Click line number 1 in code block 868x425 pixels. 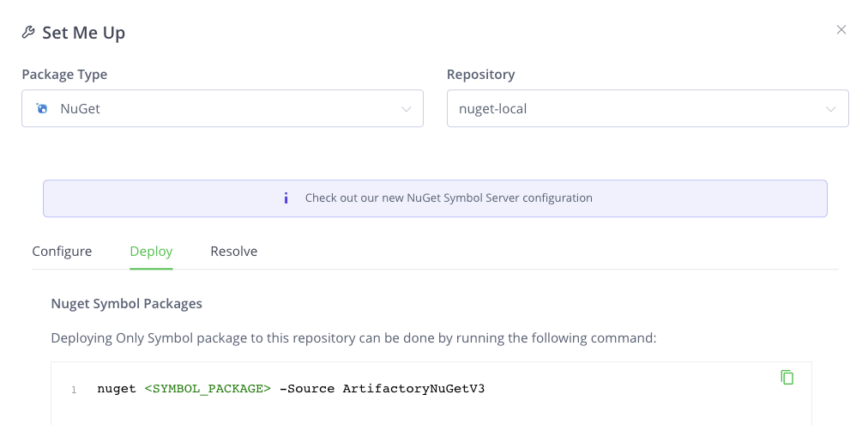(74, 390)
